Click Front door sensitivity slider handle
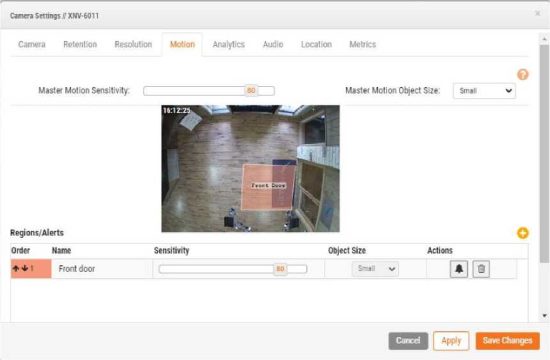Screen dimensions: 550x360 point(280,269)
